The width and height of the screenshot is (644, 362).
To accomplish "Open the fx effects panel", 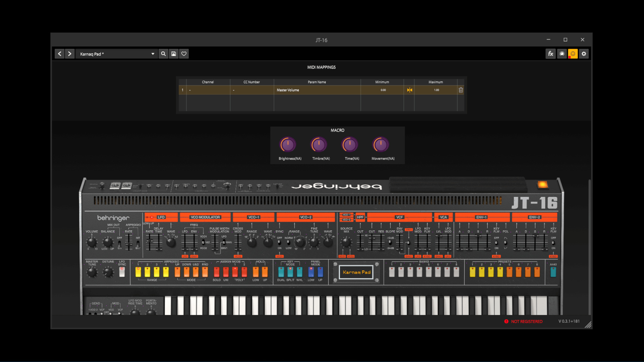I will coord(550,54).
